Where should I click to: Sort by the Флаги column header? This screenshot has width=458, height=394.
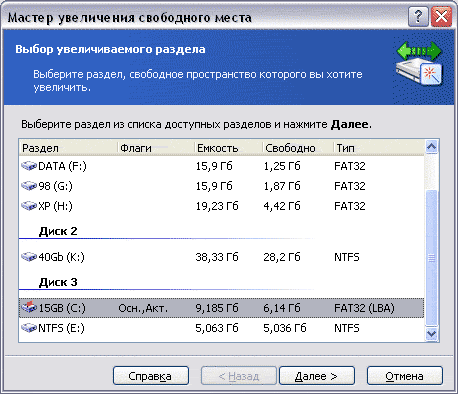[156, 148]
